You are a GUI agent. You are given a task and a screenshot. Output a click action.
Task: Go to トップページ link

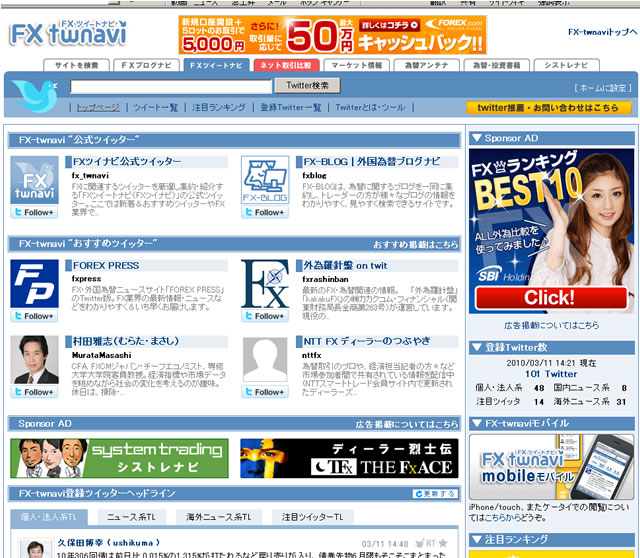[x=98, y=107]
